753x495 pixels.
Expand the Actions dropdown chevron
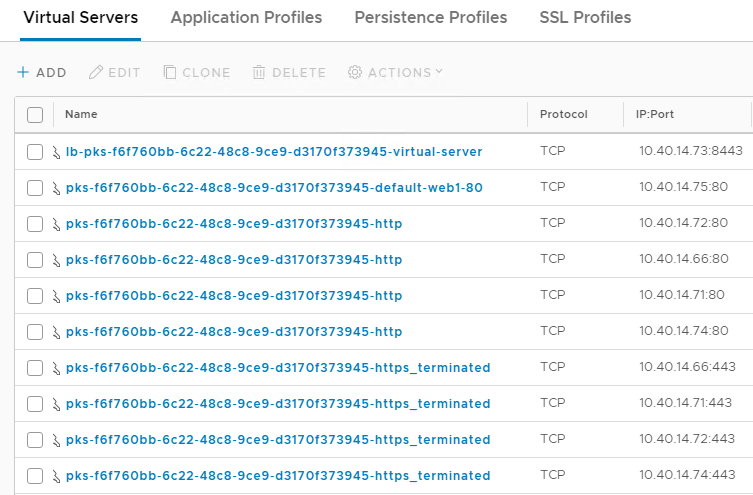pyautogui.click(x=439, y=72)
